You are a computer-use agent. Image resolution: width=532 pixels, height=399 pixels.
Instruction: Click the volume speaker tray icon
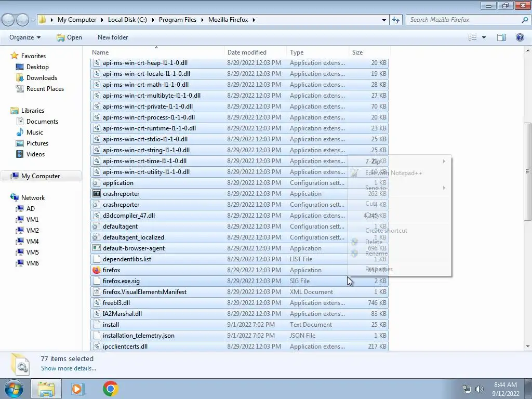pyautogui.click(x=479, y=389)
